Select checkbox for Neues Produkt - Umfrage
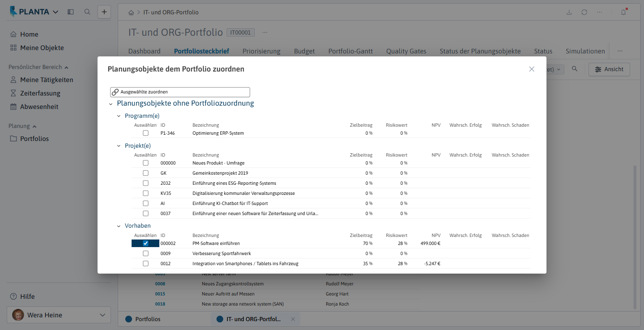This screenshot has width=644, height=330. pyautogui.click(x=145, y=163)
